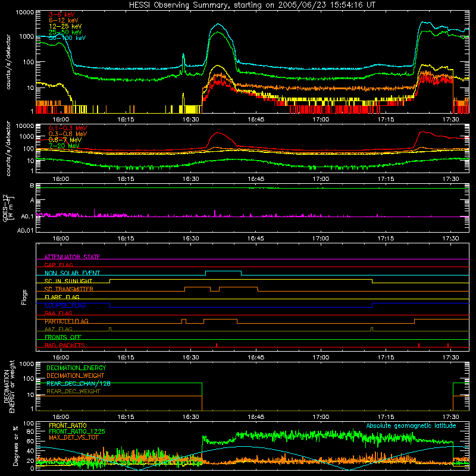Click the REAR_DEC_WEIGHT legend label

click(73, 392)
